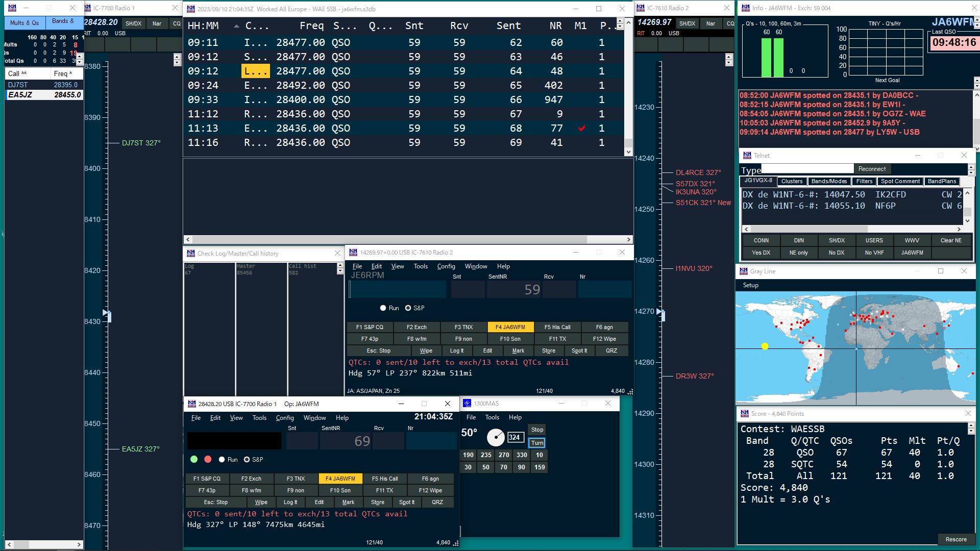Click the Score window title icon
This screenshot has width=980, height=551.
(x=744, y=413)
